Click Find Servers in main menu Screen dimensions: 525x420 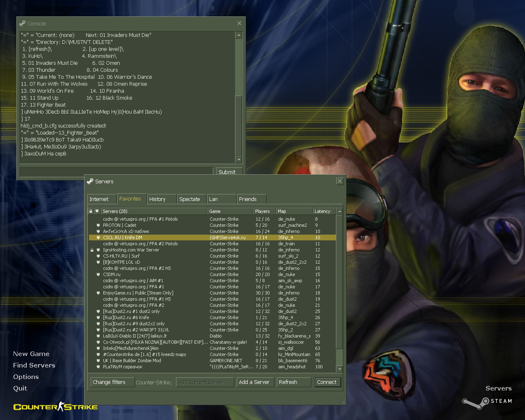point(34,365)
